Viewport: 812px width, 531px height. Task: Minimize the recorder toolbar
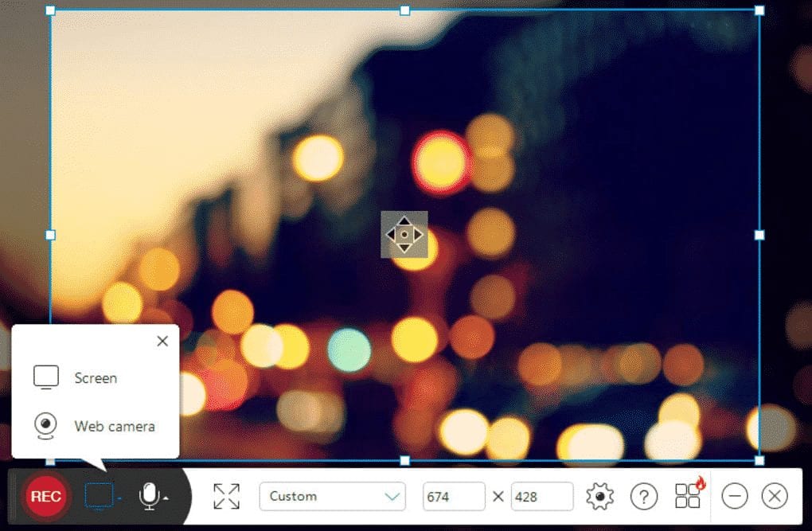734,496
